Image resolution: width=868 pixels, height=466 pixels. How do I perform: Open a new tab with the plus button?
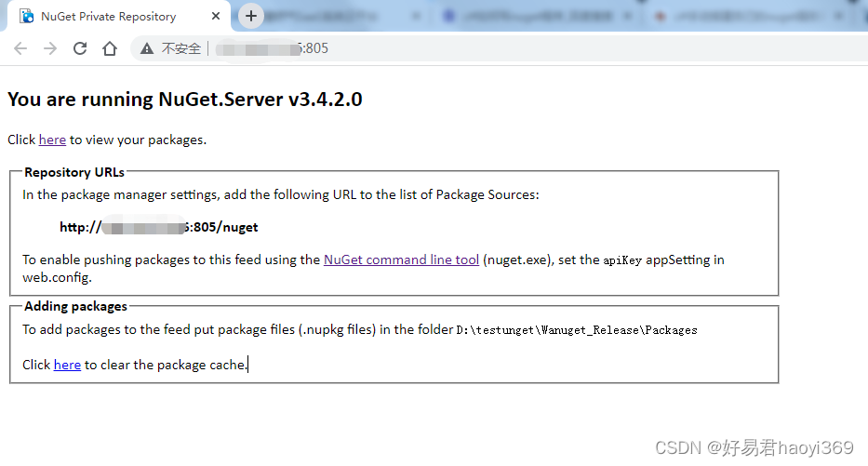point(251,16)
